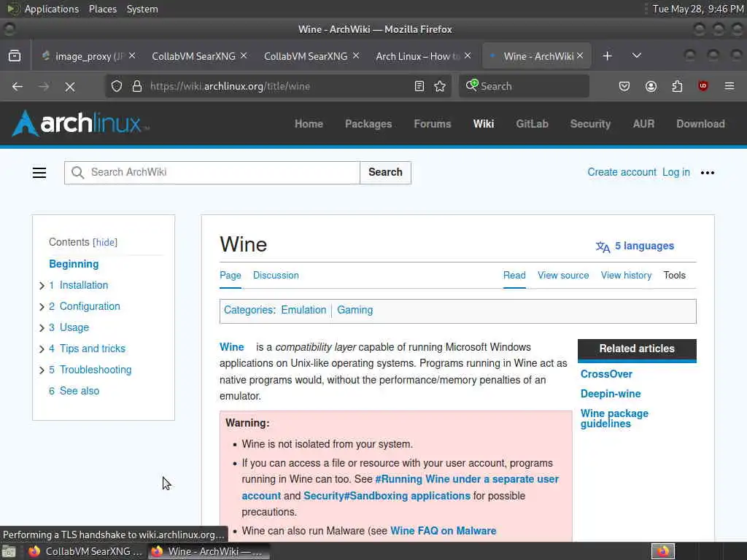
Task: Open the uBlock Origin extension icon
Action: coord(703,86)
